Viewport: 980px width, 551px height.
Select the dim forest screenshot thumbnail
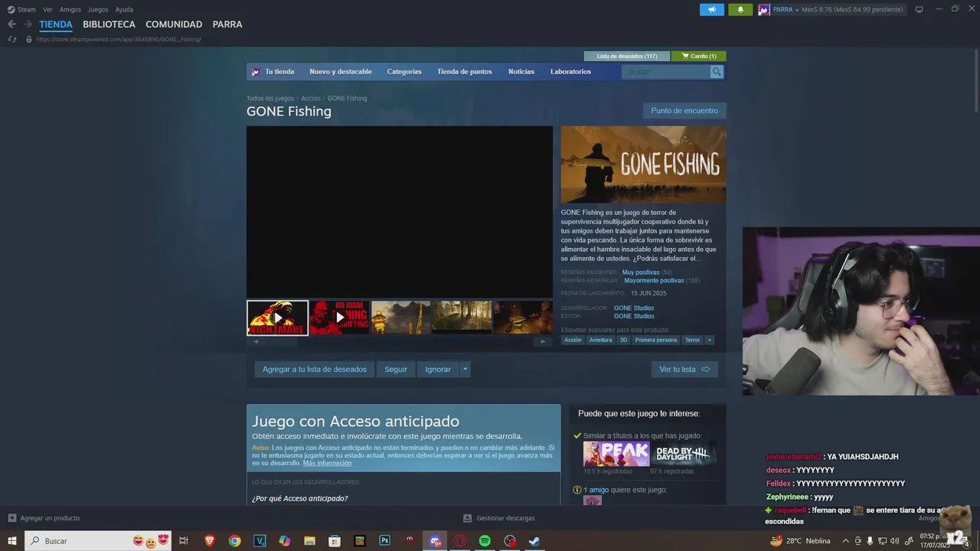coord(462,318)
